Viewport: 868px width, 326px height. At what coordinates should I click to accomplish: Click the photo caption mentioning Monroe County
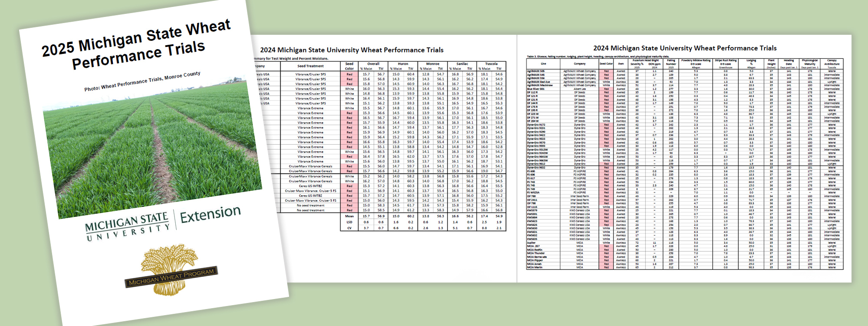point(142,81)
